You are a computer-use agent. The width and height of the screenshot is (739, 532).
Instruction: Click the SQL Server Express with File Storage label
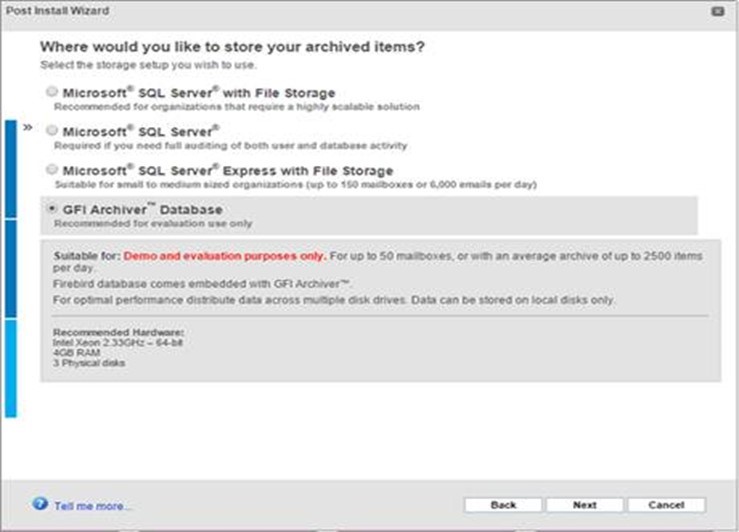tap(228, 171)
